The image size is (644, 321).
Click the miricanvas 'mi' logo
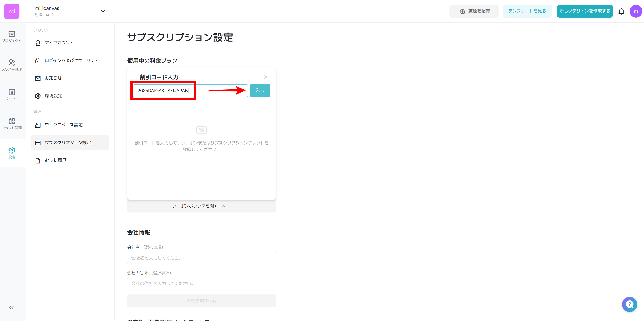pyautogui.click(x=12, y=11)
